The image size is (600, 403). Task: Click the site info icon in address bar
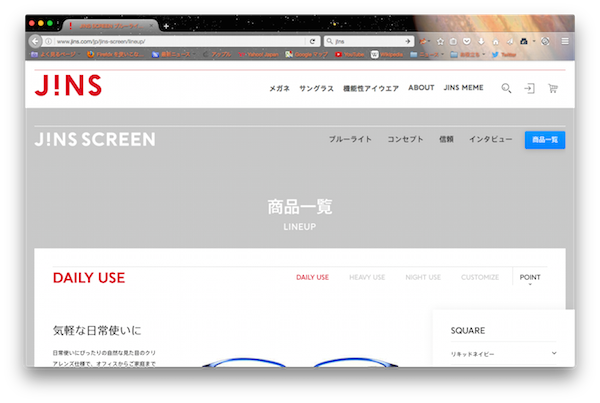(x=49, y=41)
